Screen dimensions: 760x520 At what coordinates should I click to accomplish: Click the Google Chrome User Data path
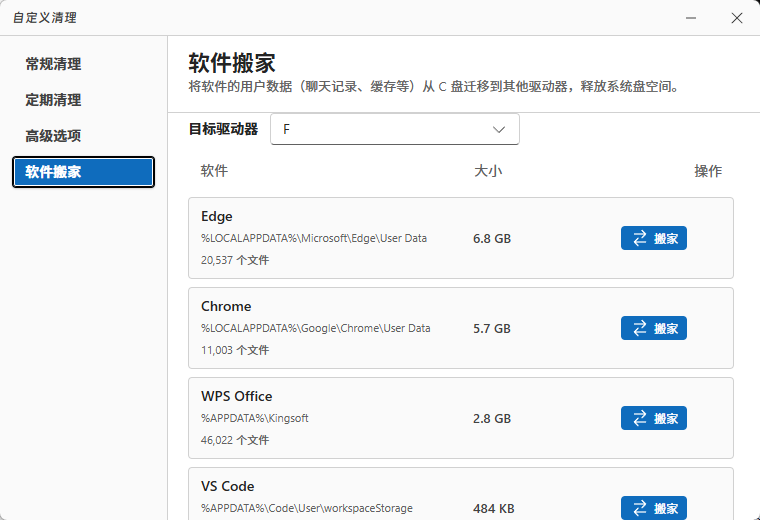click(x=316, y=329)
